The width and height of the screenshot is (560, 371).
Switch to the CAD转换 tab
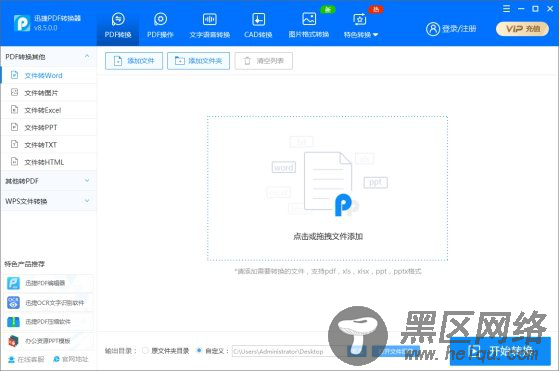click(258, 25)
